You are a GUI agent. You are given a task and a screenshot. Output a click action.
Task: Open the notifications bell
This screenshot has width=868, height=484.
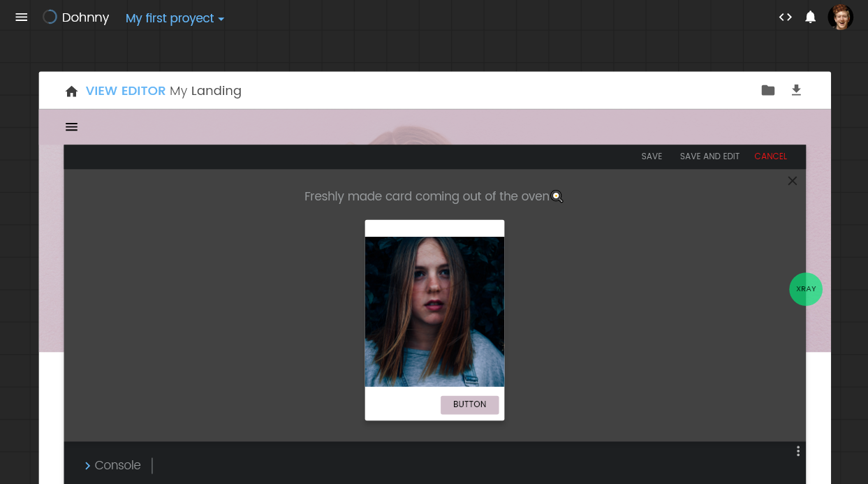tap(810, 17)
